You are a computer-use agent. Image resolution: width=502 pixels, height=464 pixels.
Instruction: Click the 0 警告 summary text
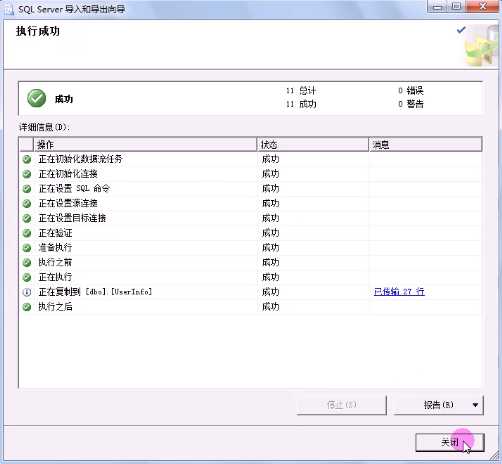click(410, 104)
